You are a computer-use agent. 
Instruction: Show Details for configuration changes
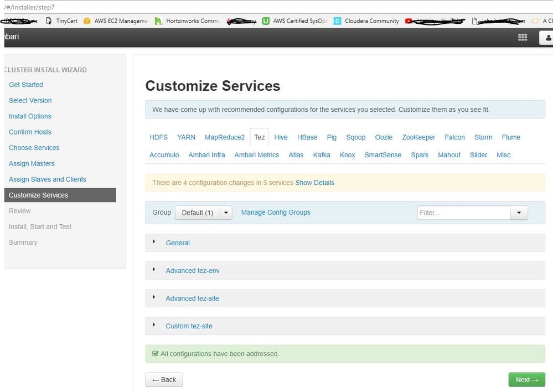click(315, 182)
